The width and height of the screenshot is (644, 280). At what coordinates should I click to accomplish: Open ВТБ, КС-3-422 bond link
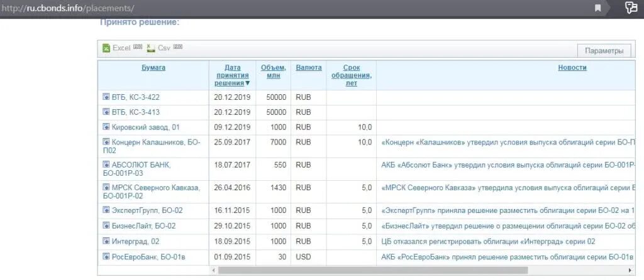click(x=136, y=97)
